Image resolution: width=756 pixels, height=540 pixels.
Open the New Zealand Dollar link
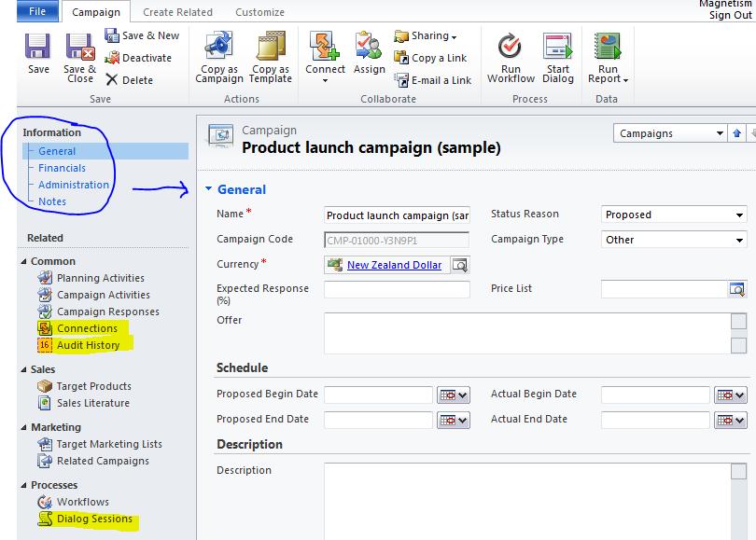tap(394, 265)
